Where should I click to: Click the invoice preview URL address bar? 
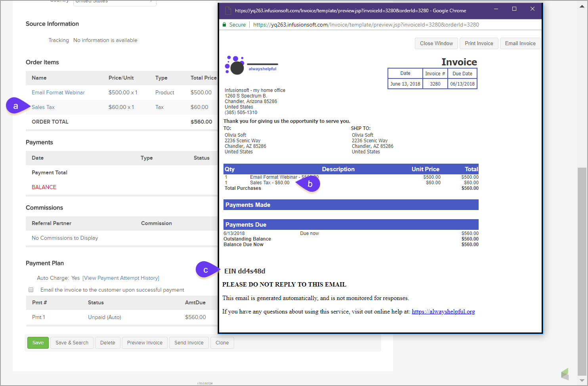point(366,25)
